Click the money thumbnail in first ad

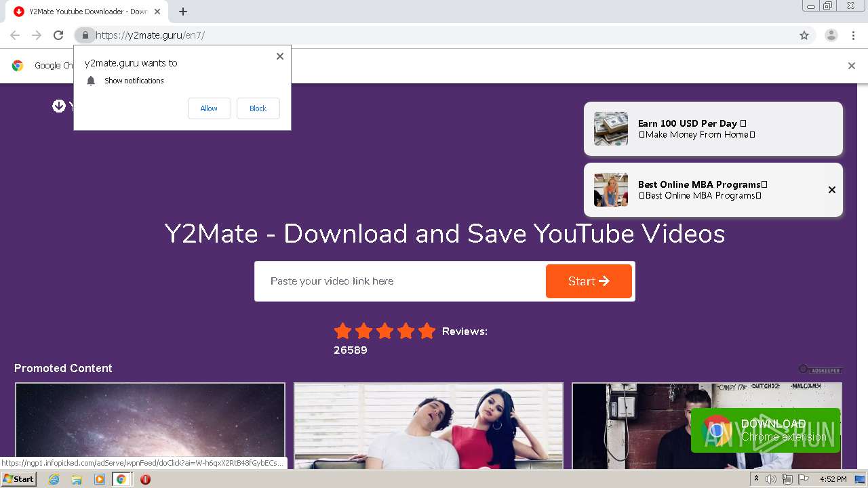pos(611,129)
